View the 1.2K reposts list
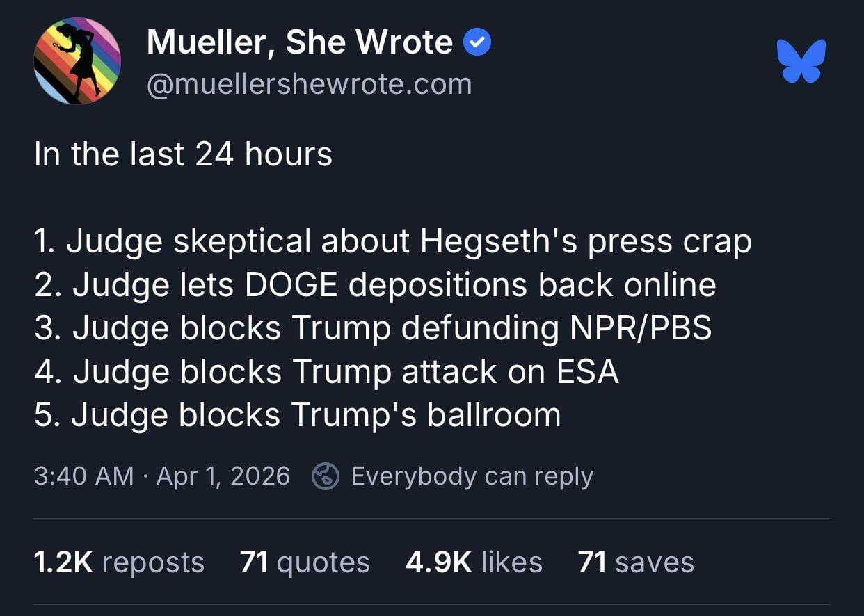This screenshot has height=616, width=864. coord(119,562)
